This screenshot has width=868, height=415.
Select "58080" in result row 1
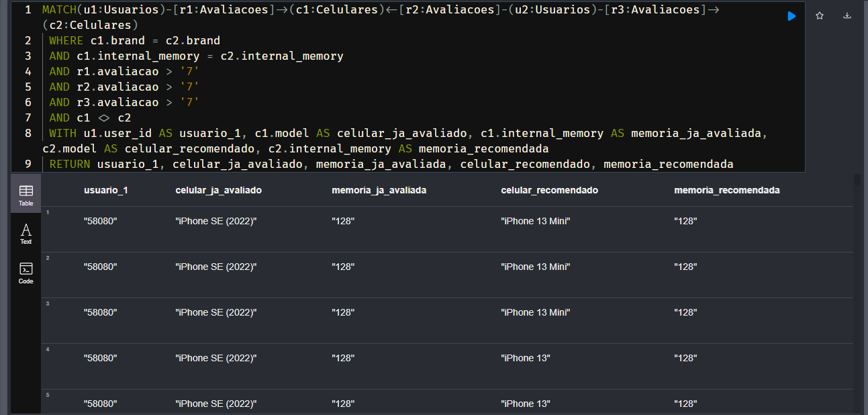[101, 221]
